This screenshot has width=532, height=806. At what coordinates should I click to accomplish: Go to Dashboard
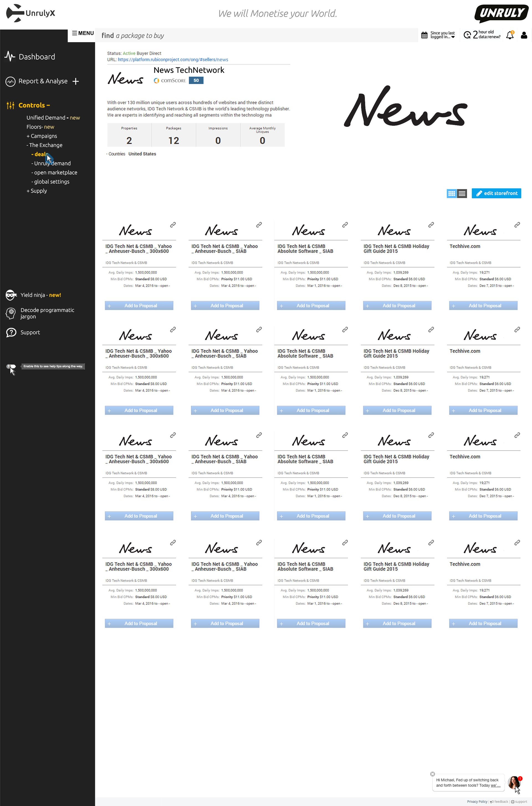(37, 57)
